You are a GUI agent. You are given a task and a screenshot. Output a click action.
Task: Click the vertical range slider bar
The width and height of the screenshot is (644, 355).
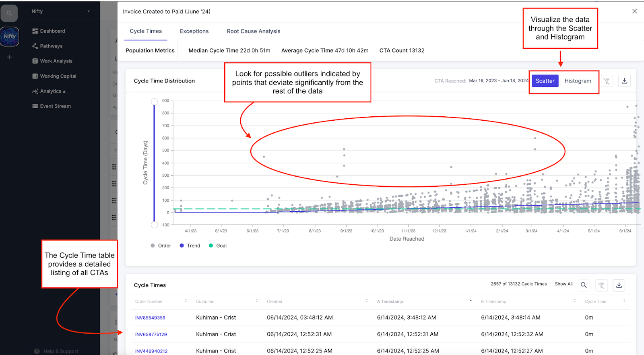coord(154,163)
